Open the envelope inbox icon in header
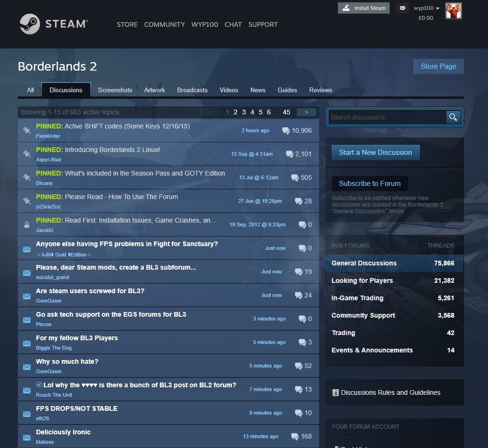 (402, 8)
